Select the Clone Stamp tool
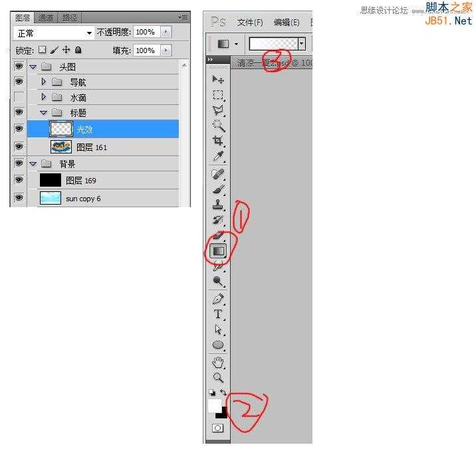 coord(218,205)
